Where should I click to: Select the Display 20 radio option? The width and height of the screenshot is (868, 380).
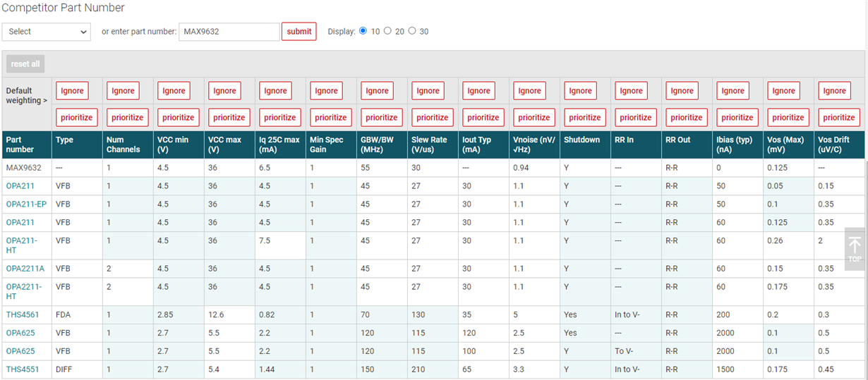point(387,31)
